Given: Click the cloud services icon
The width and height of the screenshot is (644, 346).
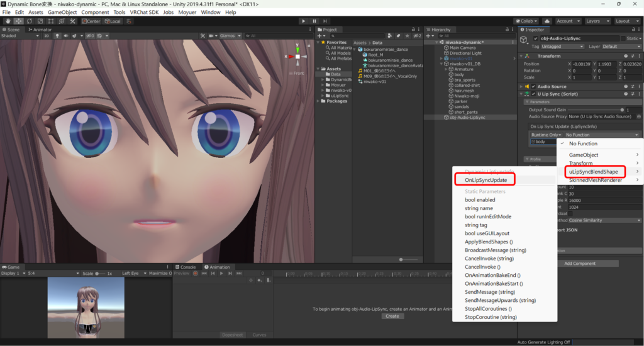Looking at the screenshot, I should tap(547, 21).
